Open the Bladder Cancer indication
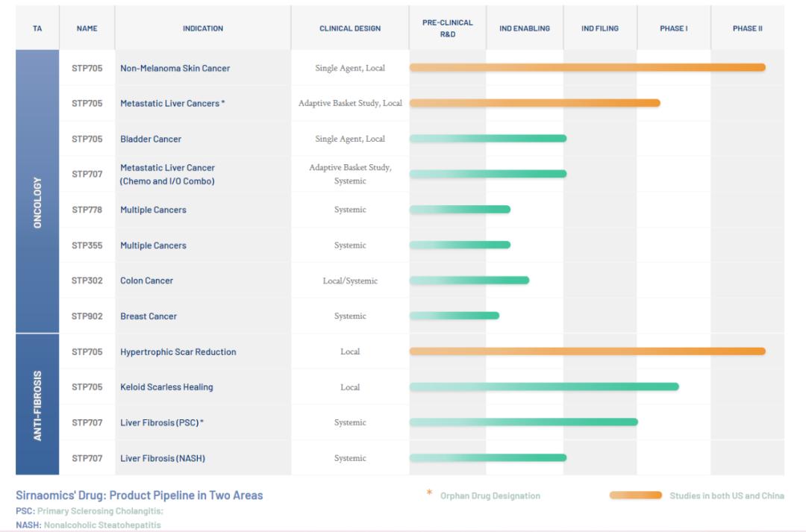The height and width of the screenshot is (532, 806). 151,139
